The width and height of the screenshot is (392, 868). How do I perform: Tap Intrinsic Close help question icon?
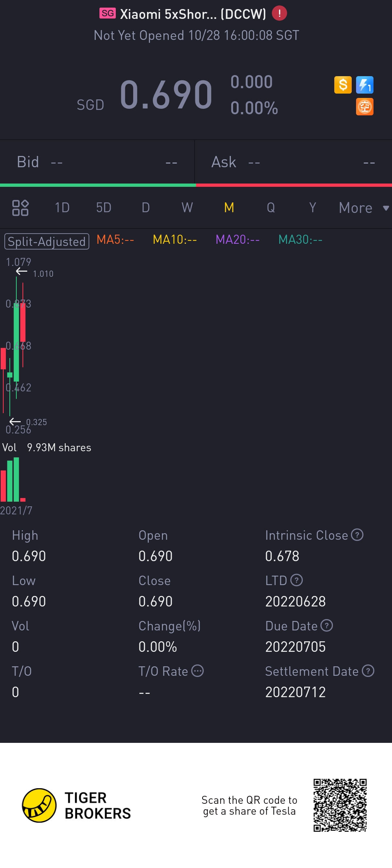pos(357,535)
